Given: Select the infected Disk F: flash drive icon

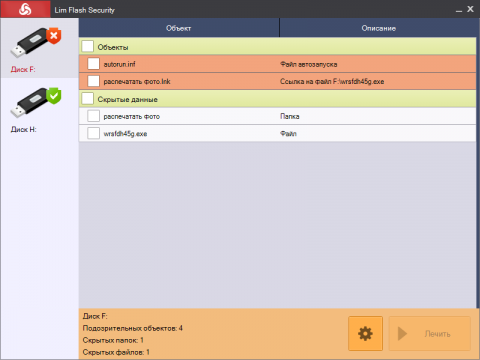Looking at the screenshot, I should click(x=36, y=42).
